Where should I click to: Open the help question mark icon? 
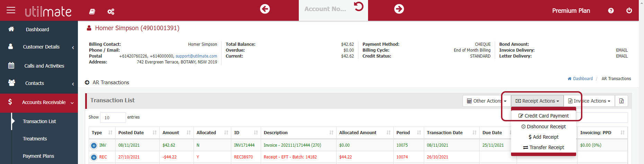click(611, 11)
